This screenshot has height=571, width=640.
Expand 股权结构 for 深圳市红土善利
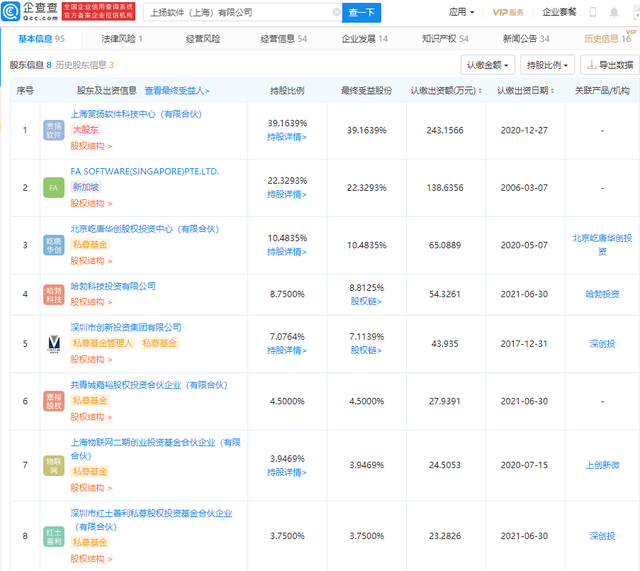click(x=91, y=559)
